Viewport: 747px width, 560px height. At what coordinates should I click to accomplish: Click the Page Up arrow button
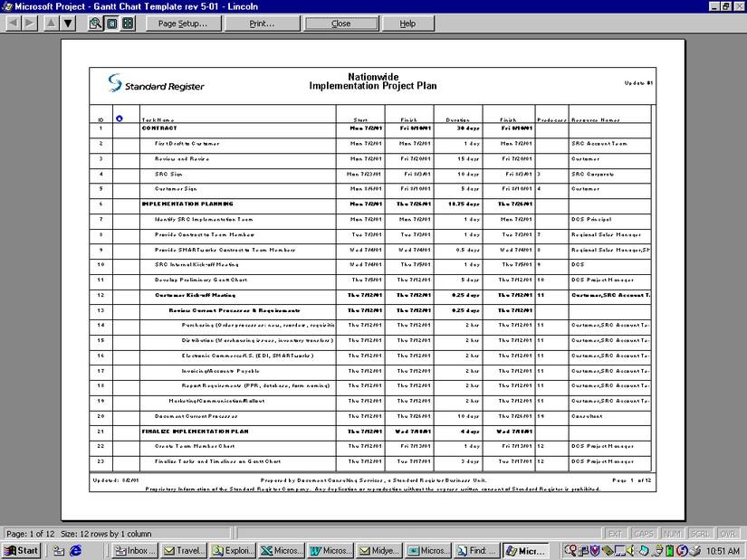pyautogui.click(x=51, y=23)
